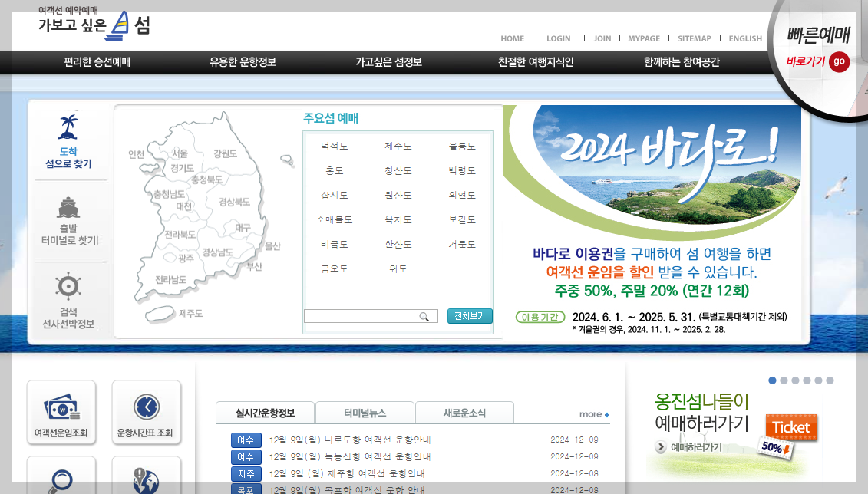Select fifth banner carousel dot
868x494 pixels.
pyautogui.click(x=818, y=380)
